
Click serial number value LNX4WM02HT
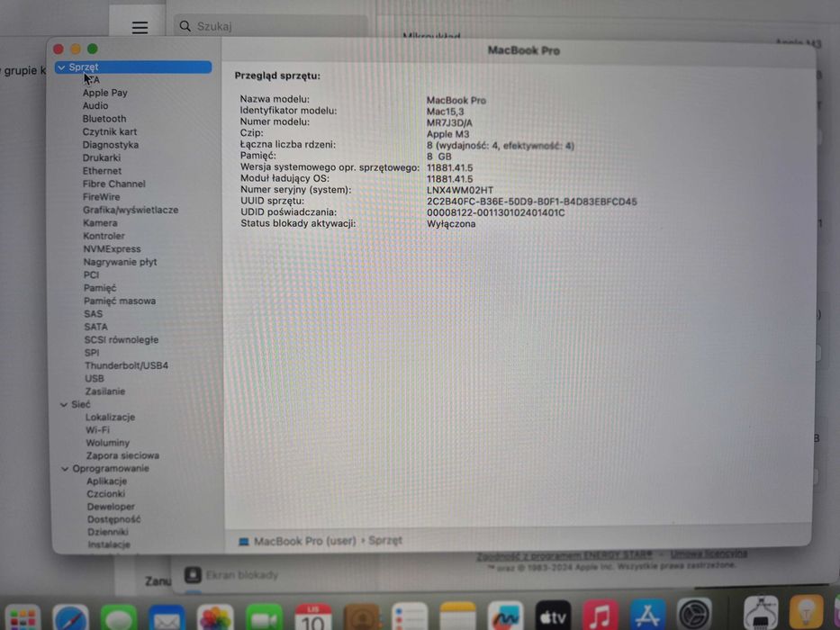[460, 190]
